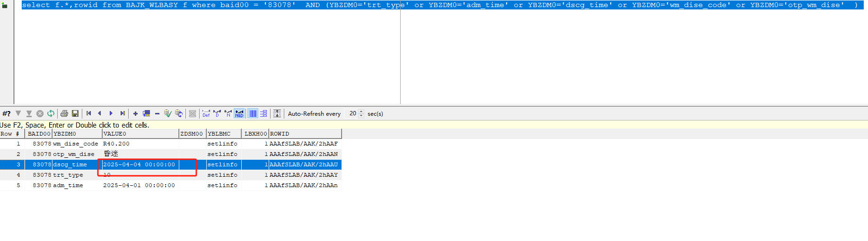Select ROWID cell AAAfSLAB/AAK/2hAAF
This screenshot has width=868, height=241.
[x=305, y=144]
